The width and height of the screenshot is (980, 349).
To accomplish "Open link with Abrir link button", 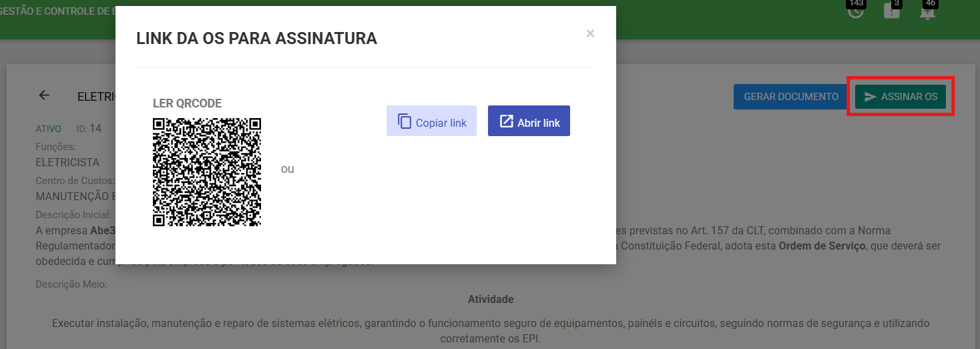I will (x=529, y=121).
